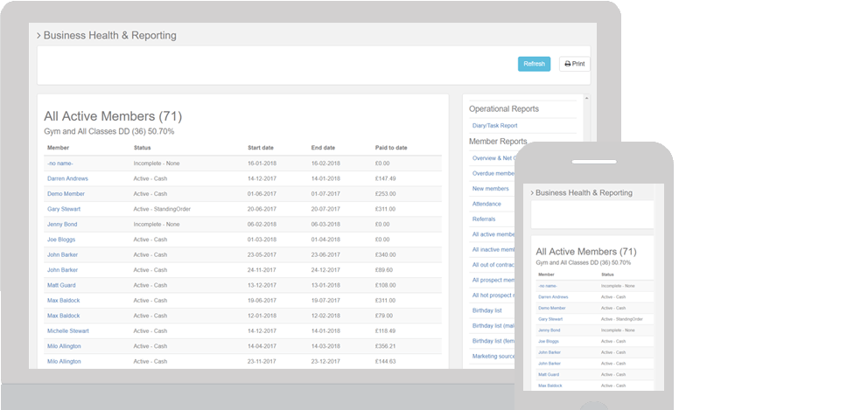This screenshot has height=410, width=868.
Task: Click the Start date column header
Action: pos(261,148)
